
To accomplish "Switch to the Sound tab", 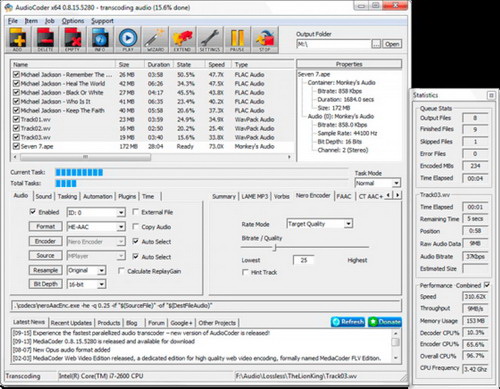I will pos(44,196).
